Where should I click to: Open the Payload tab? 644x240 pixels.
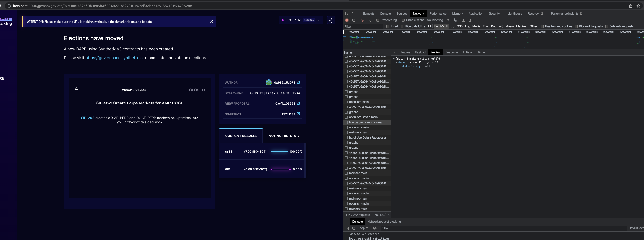[420, 52]
